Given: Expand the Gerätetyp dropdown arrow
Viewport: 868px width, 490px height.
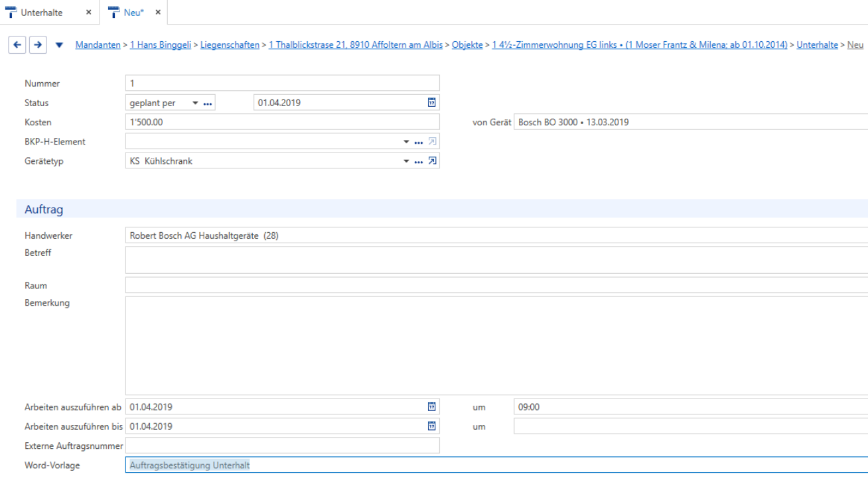Looking at the screenshot, I should (x=407, y=161).
